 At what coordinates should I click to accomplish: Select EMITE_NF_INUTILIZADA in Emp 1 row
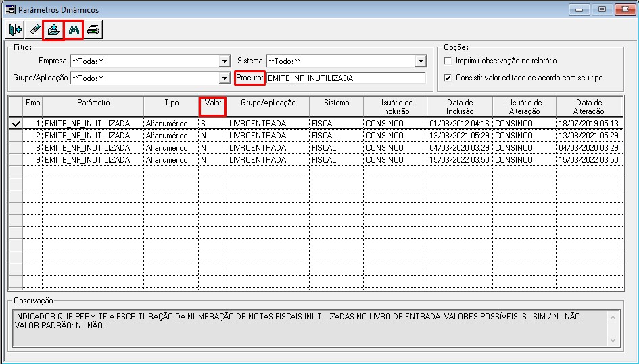[93, 124]
